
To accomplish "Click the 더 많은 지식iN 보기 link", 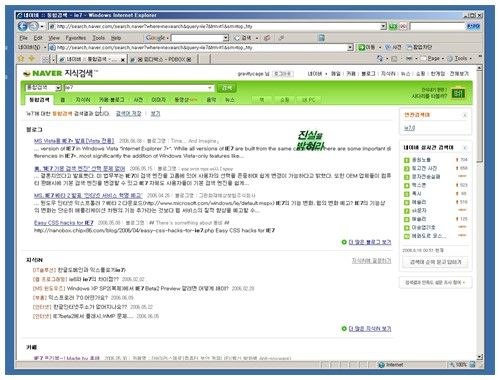I will [370, 329].
